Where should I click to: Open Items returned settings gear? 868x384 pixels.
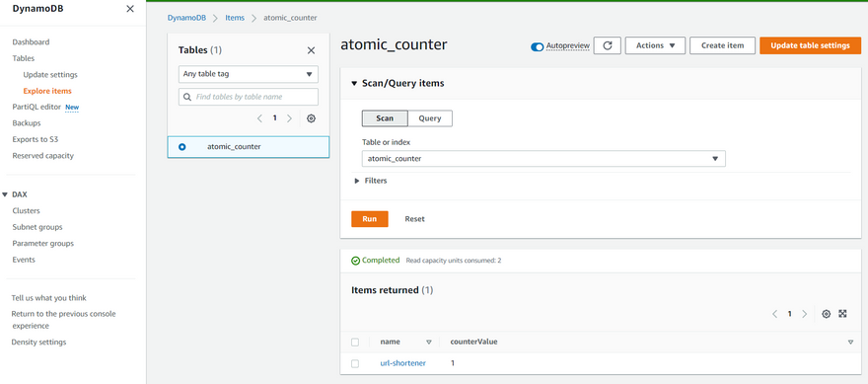click(826, 314)
